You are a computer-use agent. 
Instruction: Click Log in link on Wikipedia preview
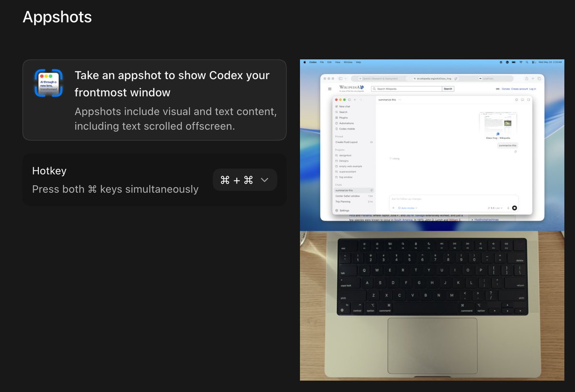click(x=532, y=89)
